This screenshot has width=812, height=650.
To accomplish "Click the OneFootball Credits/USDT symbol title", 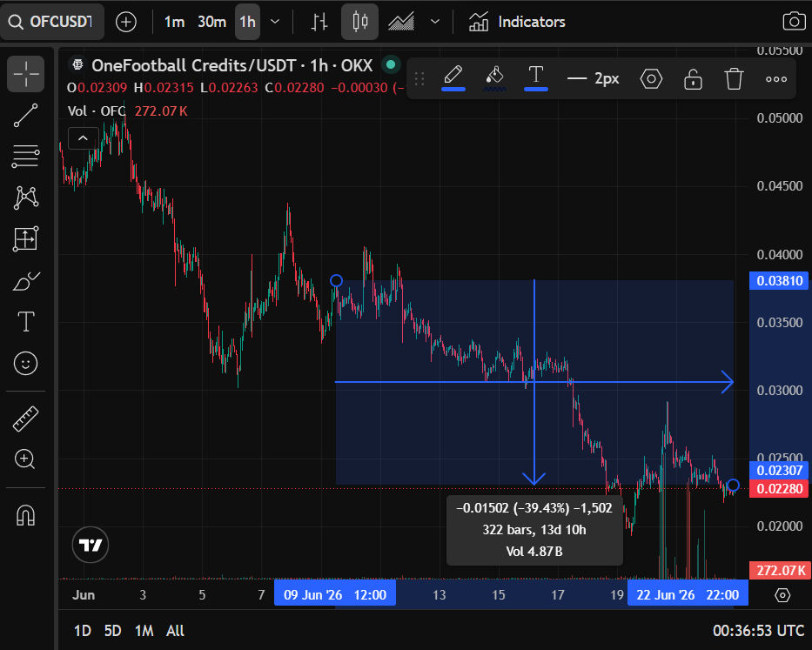I will coord(232,65).
